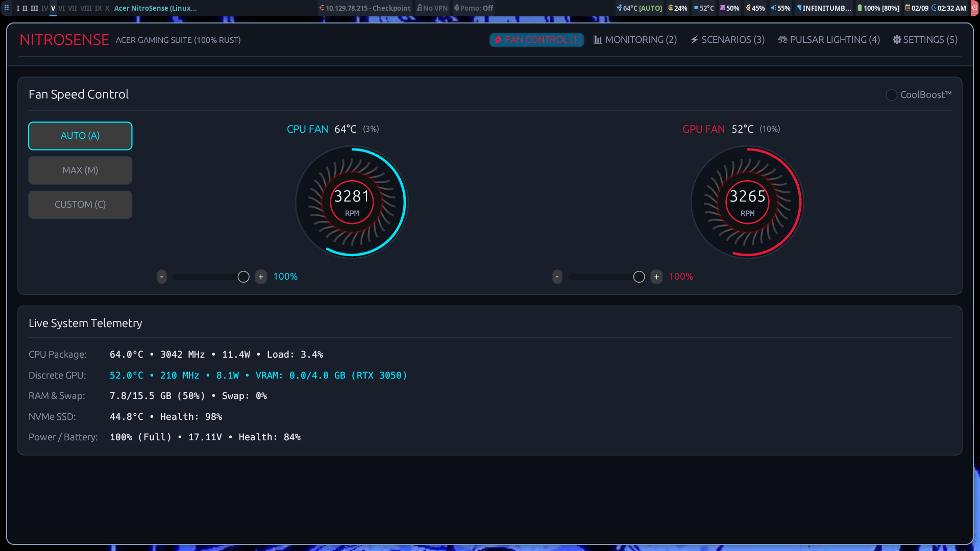Select CUSTOM (C) fan mode
The height and width of the screenshot is (551, 980).
click(80, 205)
